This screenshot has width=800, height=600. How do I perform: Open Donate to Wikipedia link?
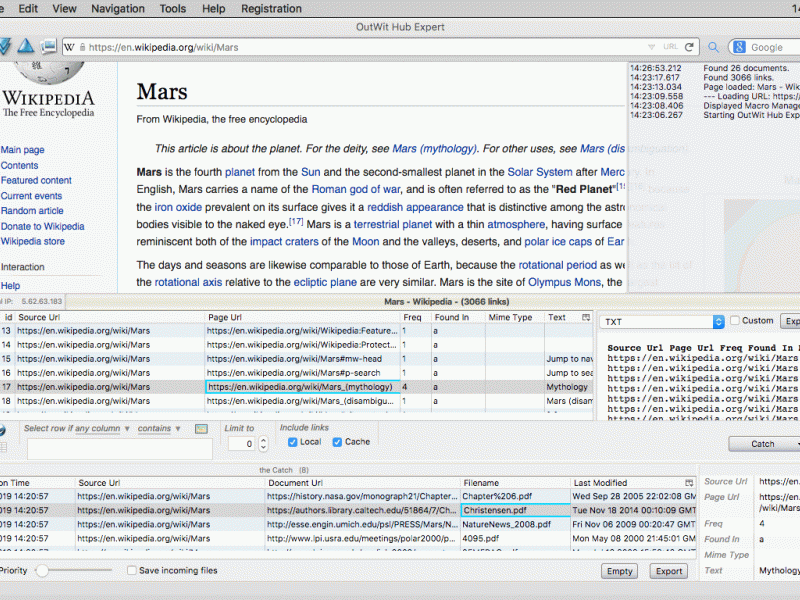[x=42, y=226]
